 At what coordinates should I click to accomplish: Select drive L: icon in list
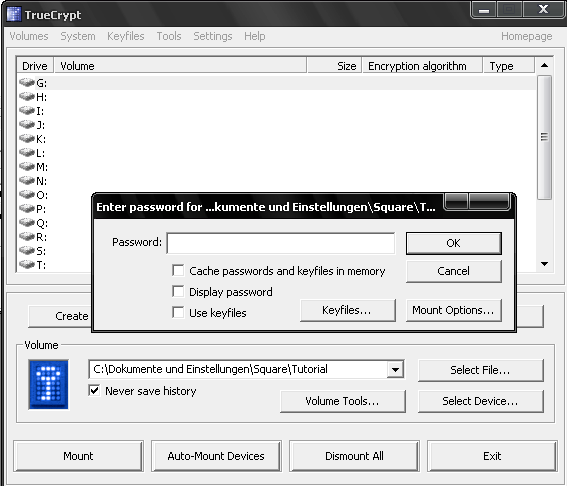[27, 152]
